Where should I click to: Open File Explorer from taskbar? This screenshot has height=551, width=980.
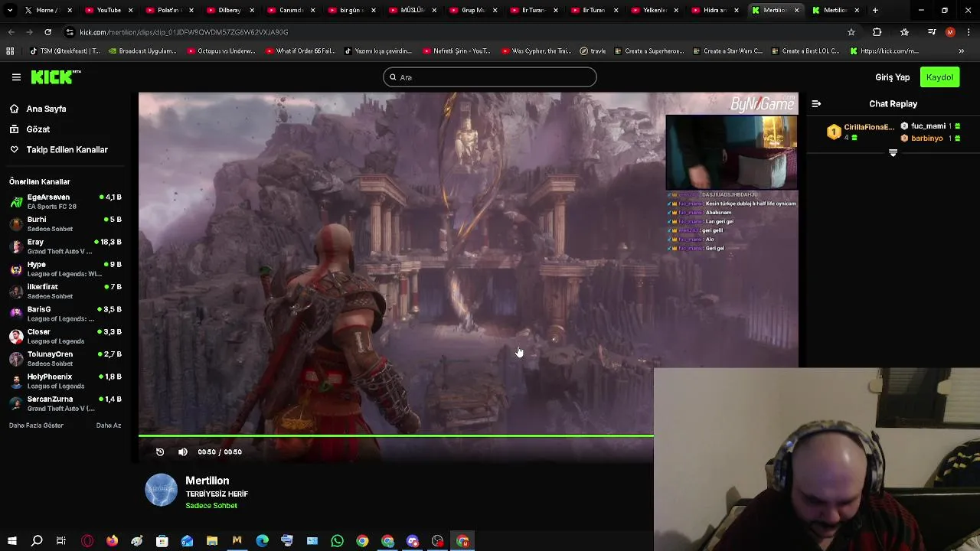tap(212, 541)
